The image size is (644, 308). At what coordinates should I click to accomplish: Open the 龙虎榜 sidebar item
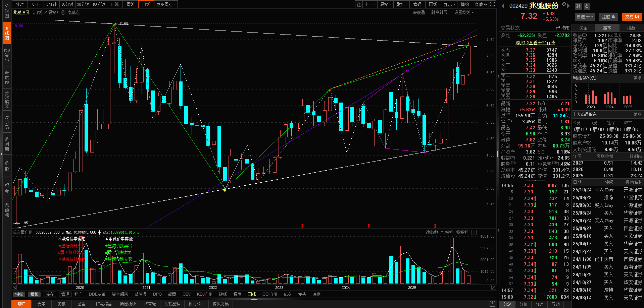click(x=7, y=210)
